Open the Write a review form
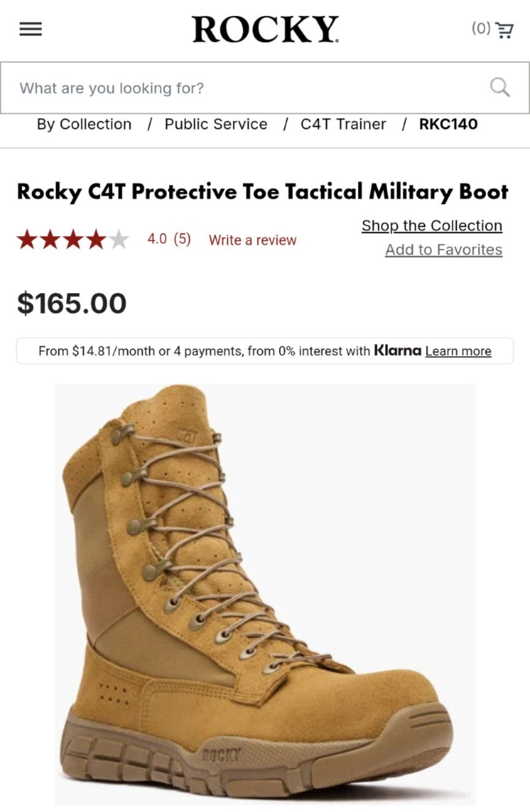530x812 pixels. (252, 240)
